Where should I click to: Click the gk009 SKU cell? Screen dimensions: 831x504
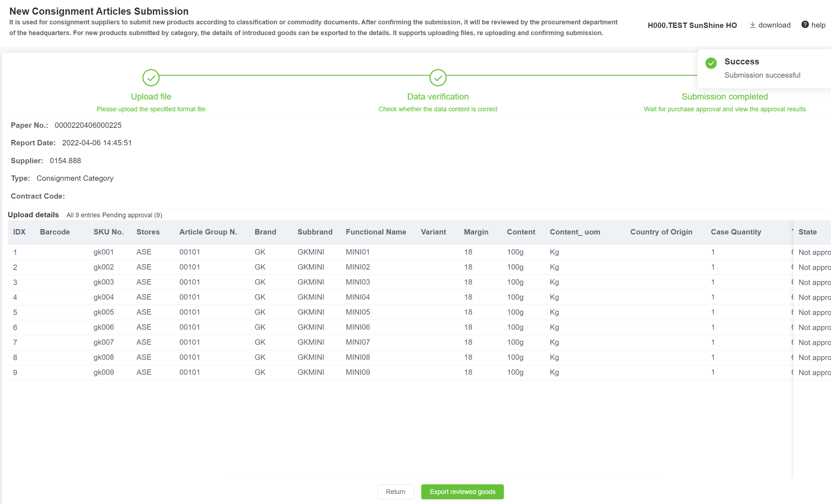[103, 372]
